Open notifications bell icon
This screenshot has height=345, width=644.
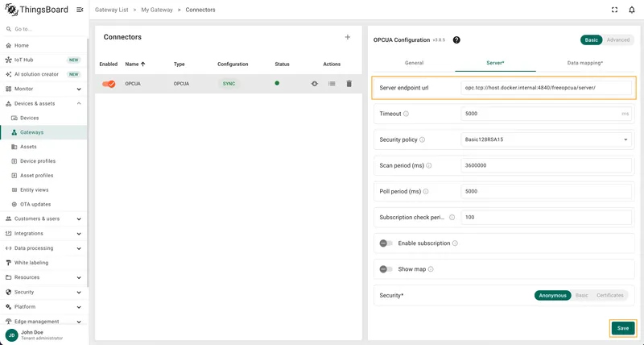point(632,10)
